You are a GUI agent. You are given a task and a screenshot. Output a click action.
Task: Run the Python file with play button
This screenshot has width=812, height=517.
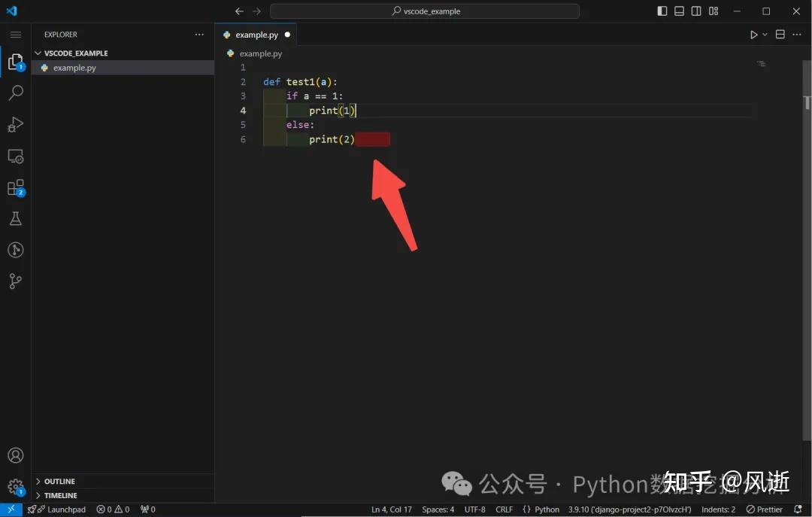pos(753,35)
